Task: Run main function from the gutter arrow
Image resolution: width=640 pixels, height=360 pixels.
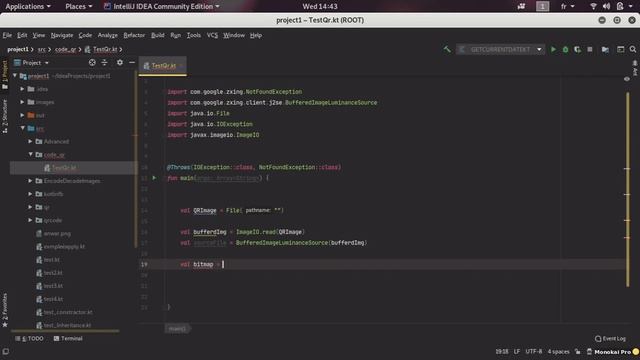Action: coord(154,178)
